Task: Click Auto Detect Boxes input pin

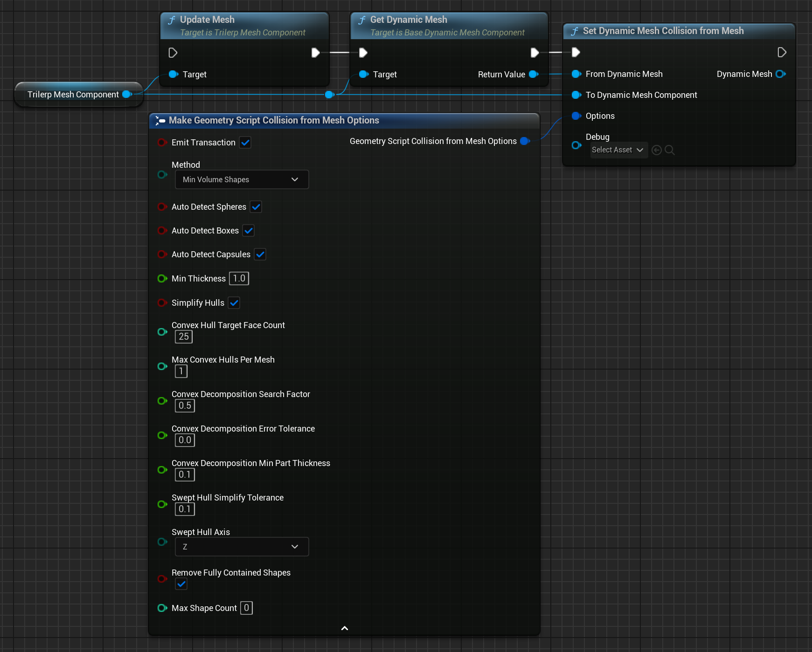Action: pyautogui.click(x=162, y=230)
